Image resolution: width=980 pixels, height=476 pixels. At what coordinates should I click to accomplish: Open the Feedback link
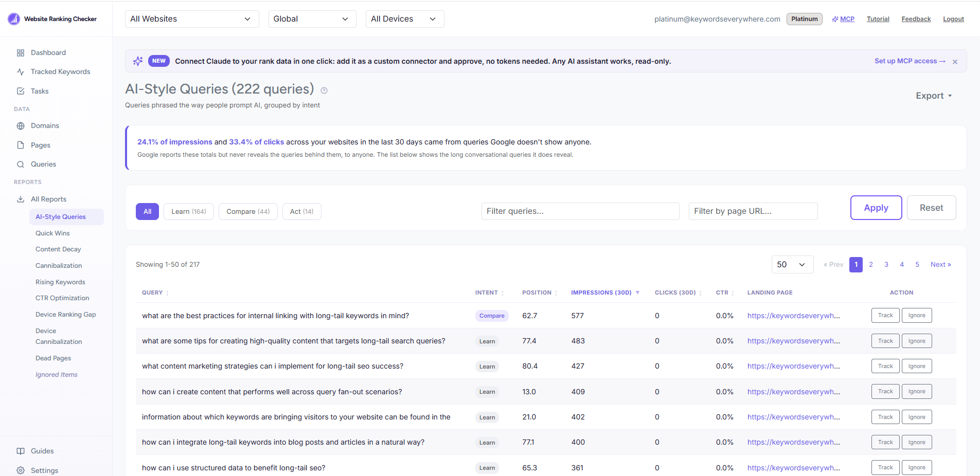pos(916,19)
